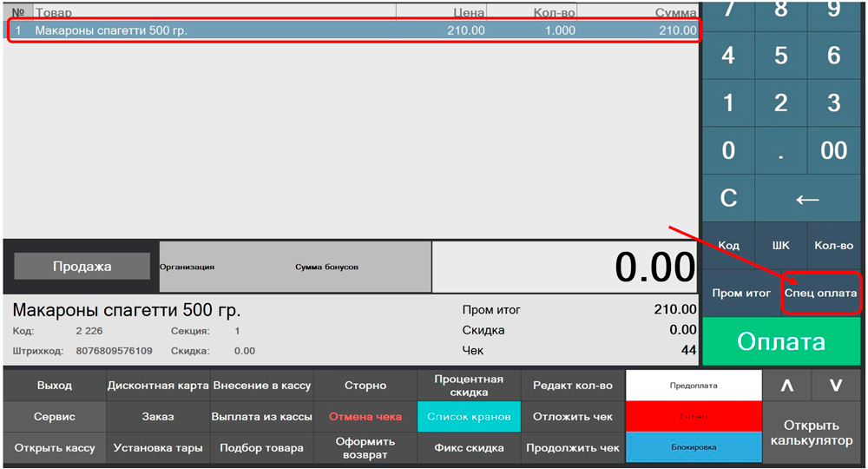Click Отмена чека to cancel receipt
The width and height of the screenshot is (868, 469).
click(x=365, y=417)
